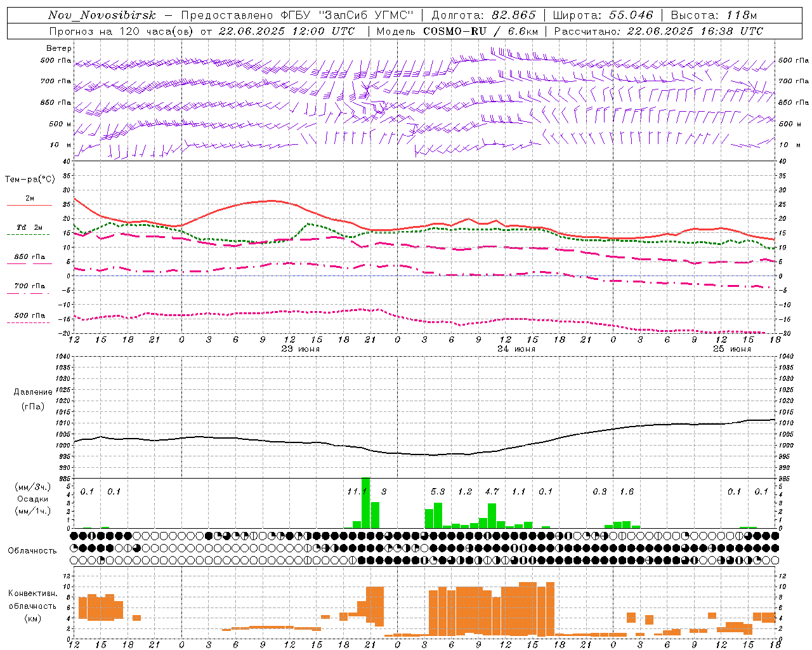Click the Ветер panel label
The height and width of the screenshot is (650, 812).
click(59, 48)
